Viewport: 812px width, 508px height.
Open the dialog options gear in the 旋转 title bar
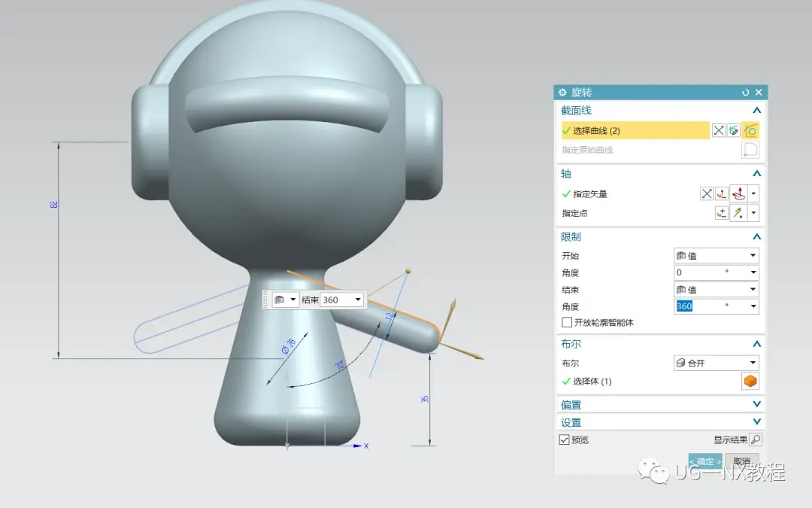562,93
